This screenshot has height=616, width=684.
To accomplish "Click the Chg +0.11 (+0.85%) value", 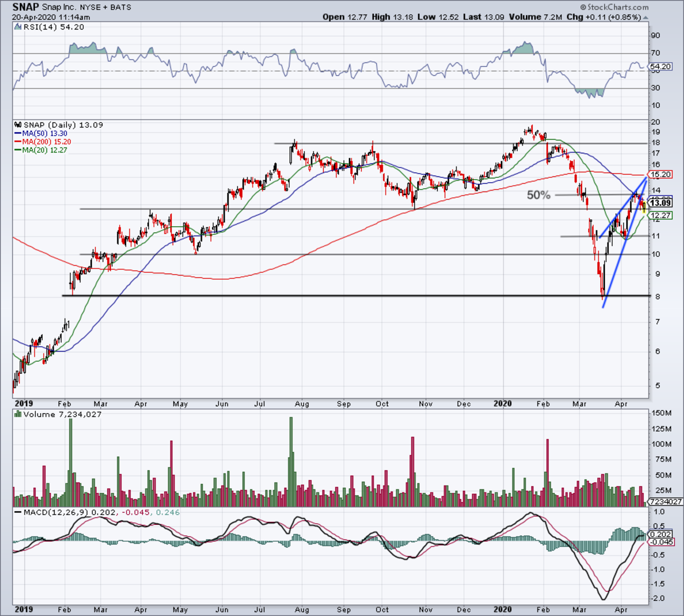I will pos(604,17).
